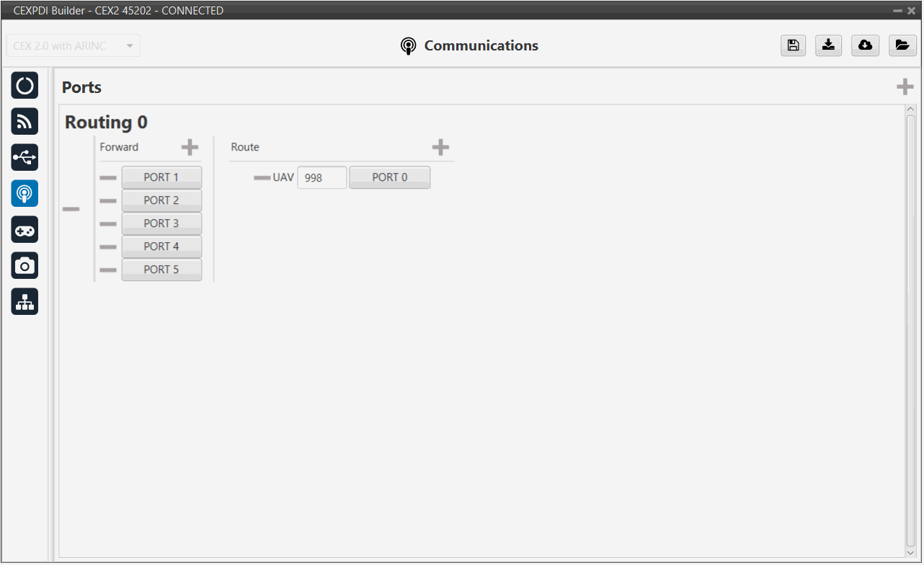Add a new Route entry
The width and height of the screenshot is (924, 565).
(440, 148)
